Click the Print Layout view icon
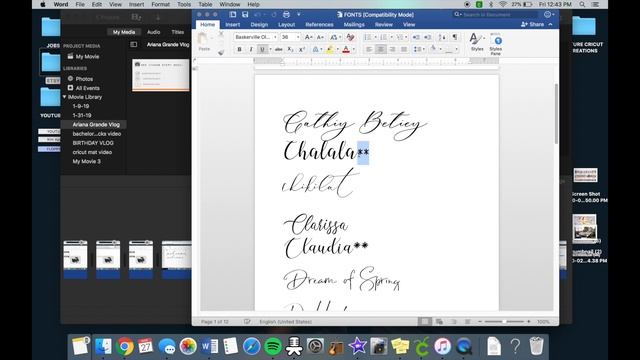The width and height of the screenshot is (640, 360). [424, 322]
